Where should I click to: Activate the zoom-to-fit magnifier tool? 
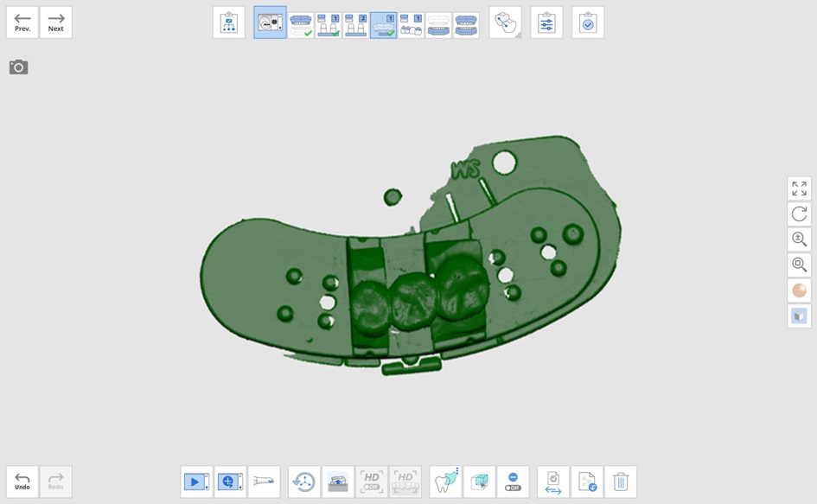800,265
